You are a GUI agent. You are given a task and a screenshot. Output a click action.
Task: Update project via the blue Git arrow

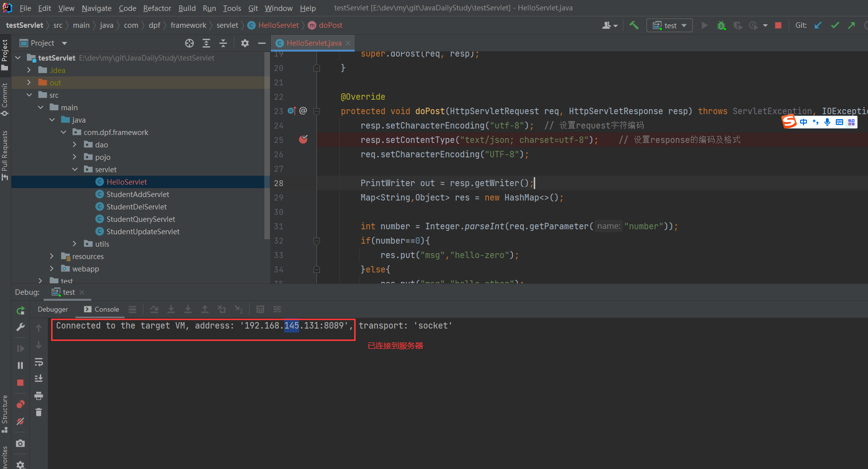tap(818, 25)
